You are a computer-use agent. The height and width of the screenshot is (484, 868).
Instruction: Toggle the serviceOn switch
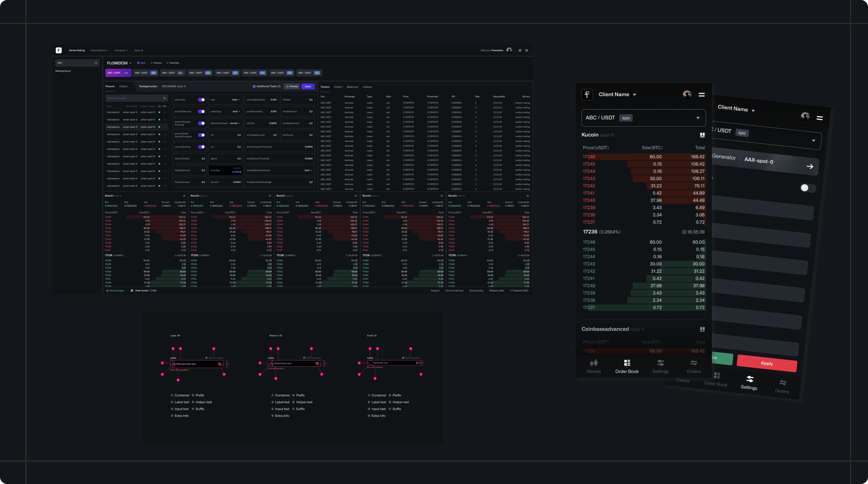202,100
